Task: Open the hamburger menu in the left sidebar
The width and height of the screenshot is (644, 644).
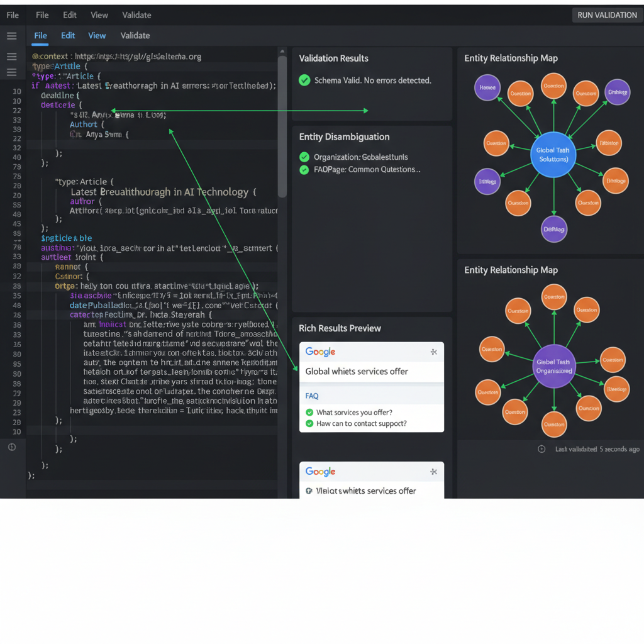Action: pyautogui.click(x=11, y=35)
